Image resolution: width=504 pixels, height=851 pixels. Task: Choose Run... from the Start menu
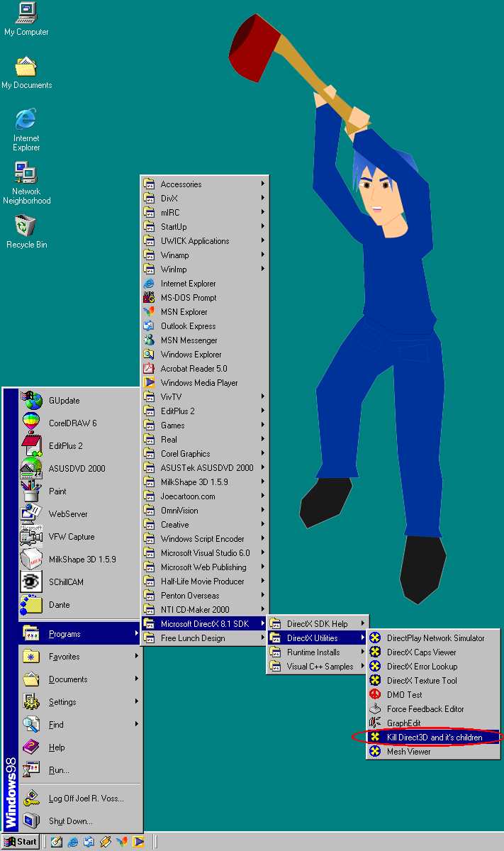[80, 770]
